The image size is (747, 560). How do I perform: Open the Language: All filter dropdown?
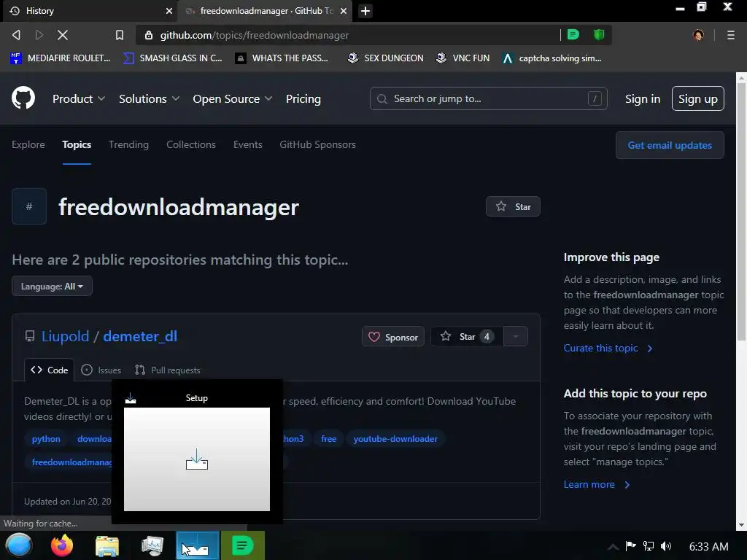tap(52, 286)
